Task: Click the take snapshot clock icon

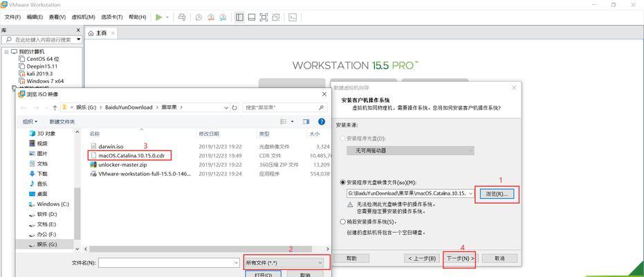Action: 199,17
